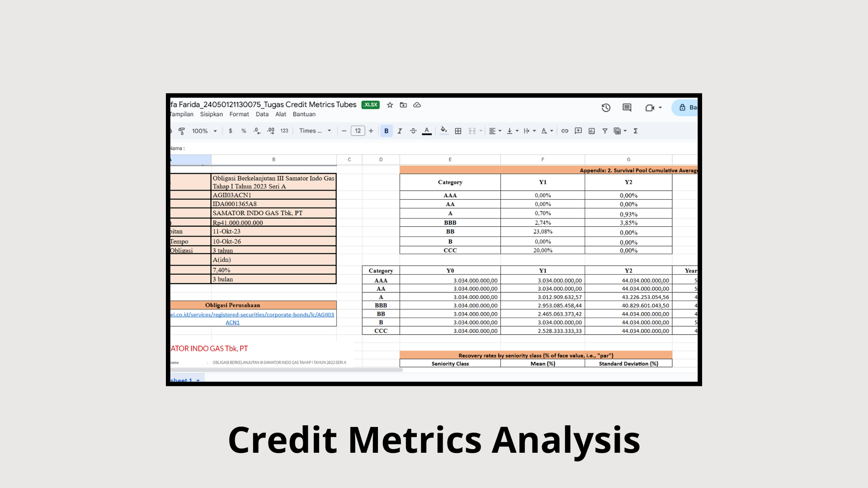Open the Format menu
This screenshot has width=868, height=488.
[239, 114]
